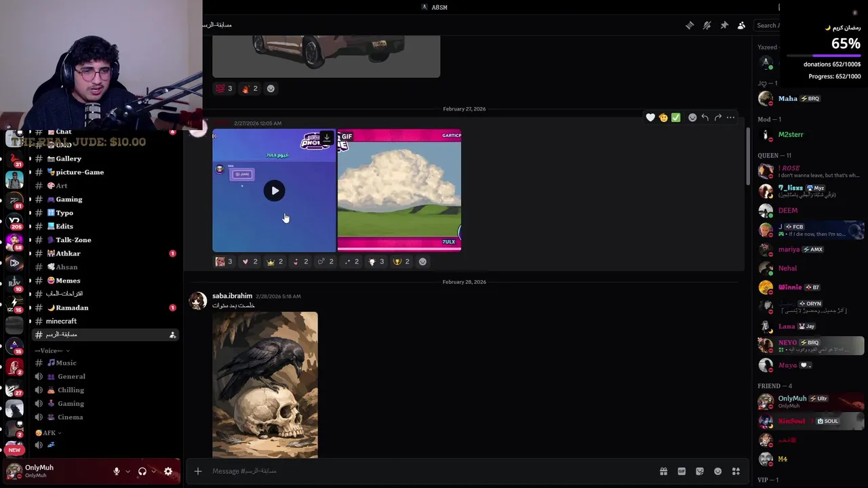Toggle the pink heart reaction count 2
The height and width of the screenshot is (488, 868).
click(250, 262)
